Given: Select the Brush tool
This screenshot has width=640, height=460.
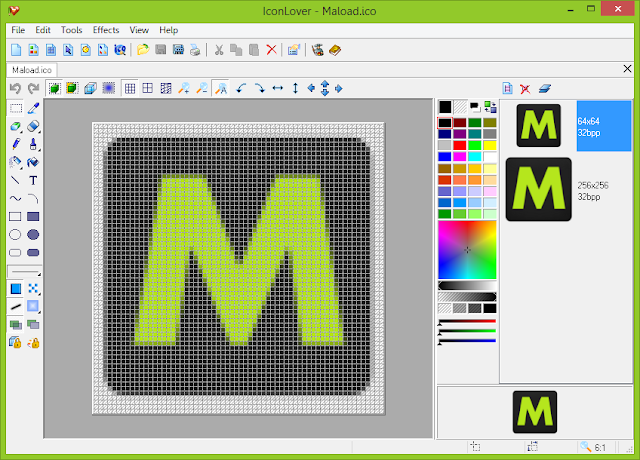Looking at the screenshot, I should (33, 144).
